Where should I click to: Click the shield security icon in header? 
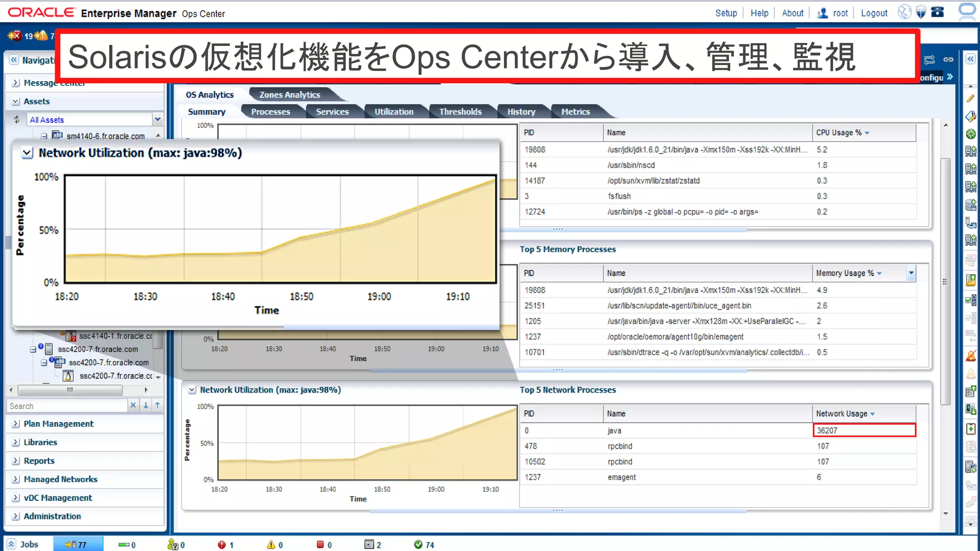pyautogui.click(x=921, y=12)
